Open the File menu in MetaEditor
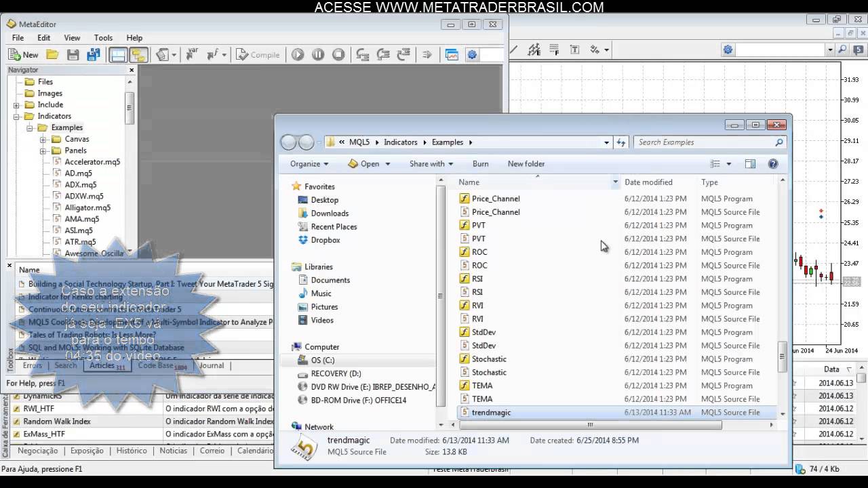 pyautogui.click(x=18, y=38)
